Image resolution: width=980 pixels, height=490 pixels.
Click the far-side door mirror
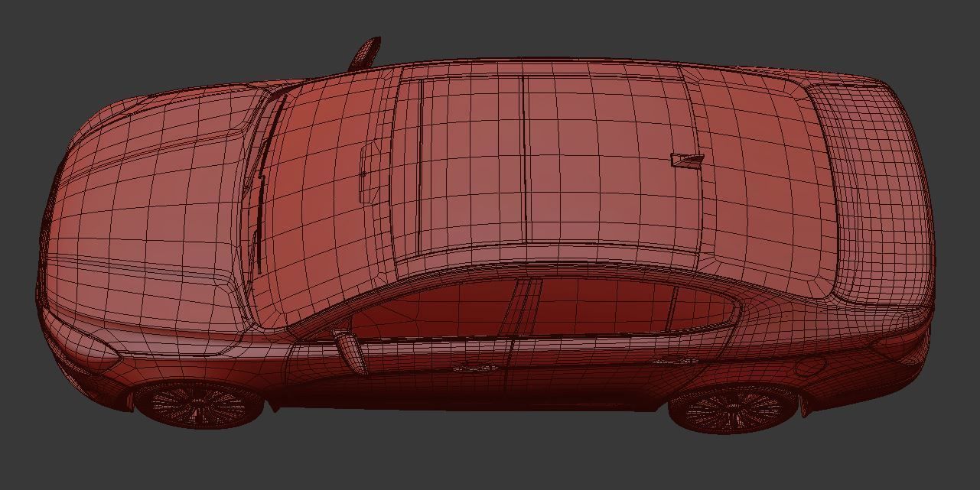365,53
